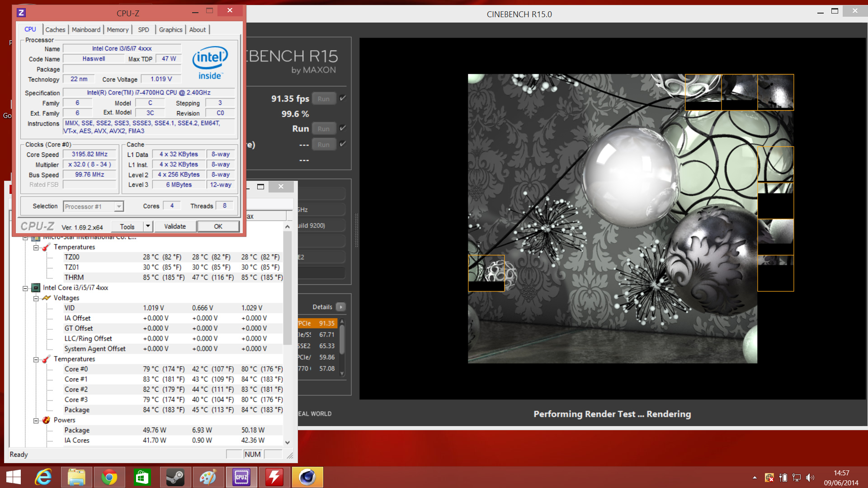Expand the Details arrow in ranking

(x=341, y=307)
